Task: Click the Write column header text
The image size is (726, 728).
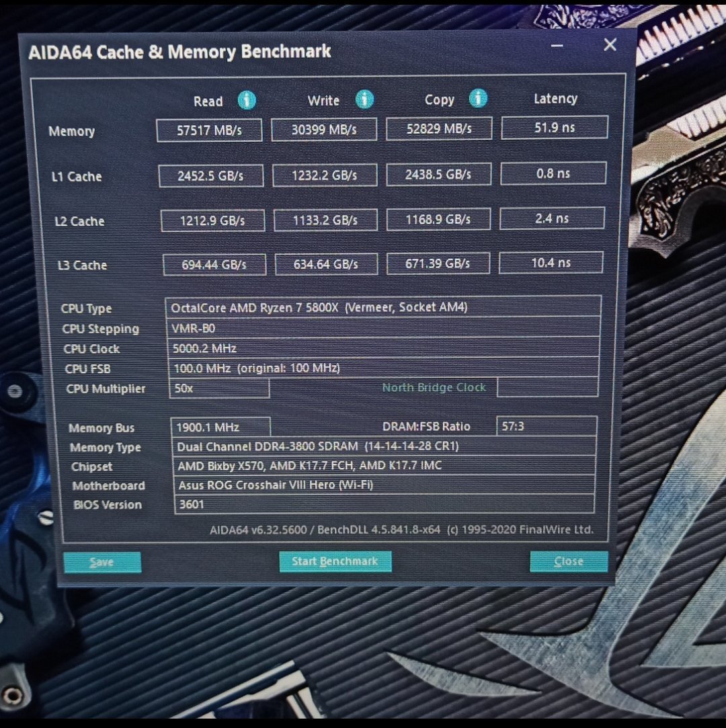Action: click(323, 100)
